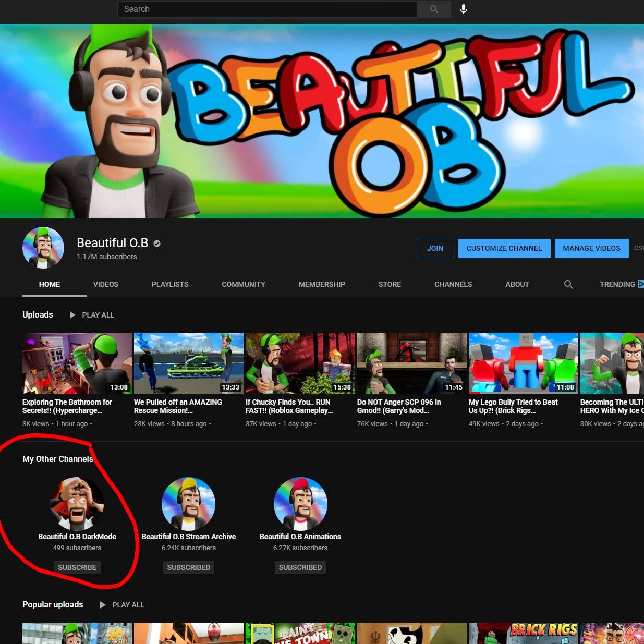Screen dimensions: 644x644
Task: Click the search magnifier button
Action: click(x=434, y=9)
